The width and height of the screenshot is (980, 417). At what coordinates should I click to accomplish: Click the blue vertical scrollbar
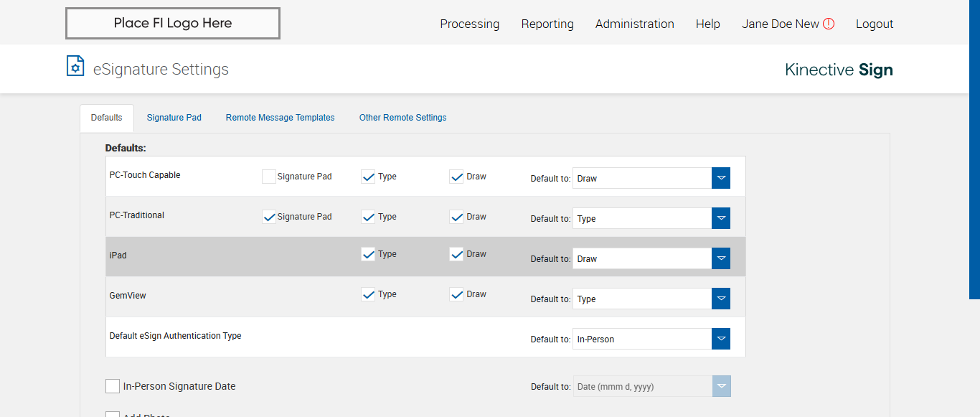coord(974,144)
